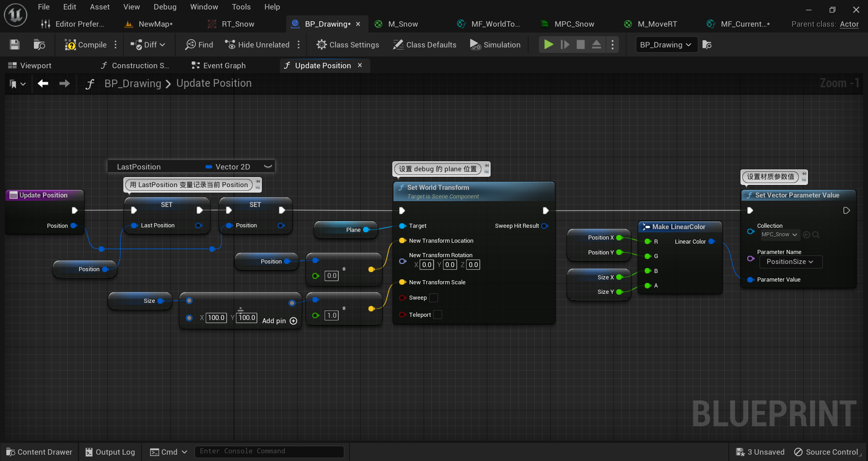Open the PositionSize parameter name dropdown

pyautogui.click(x=790, y=262)
